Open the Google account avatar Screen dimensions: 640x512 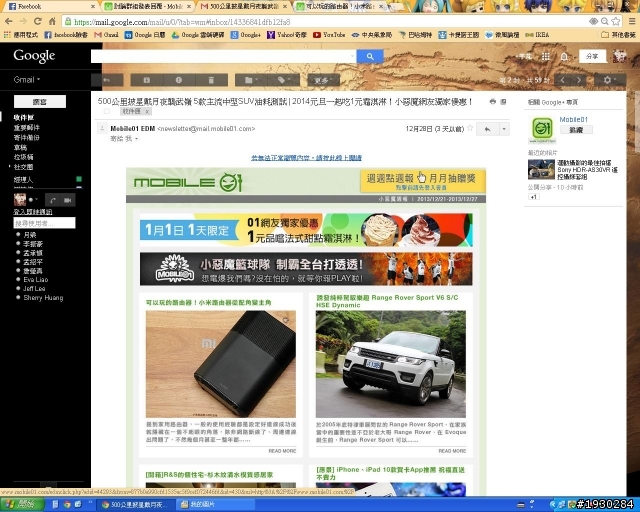point(619,56)
